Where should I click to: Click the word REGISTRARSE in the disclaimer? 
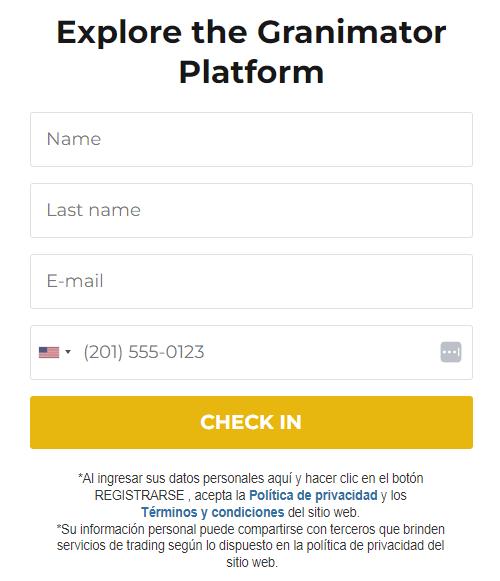[x=139, y=495]
